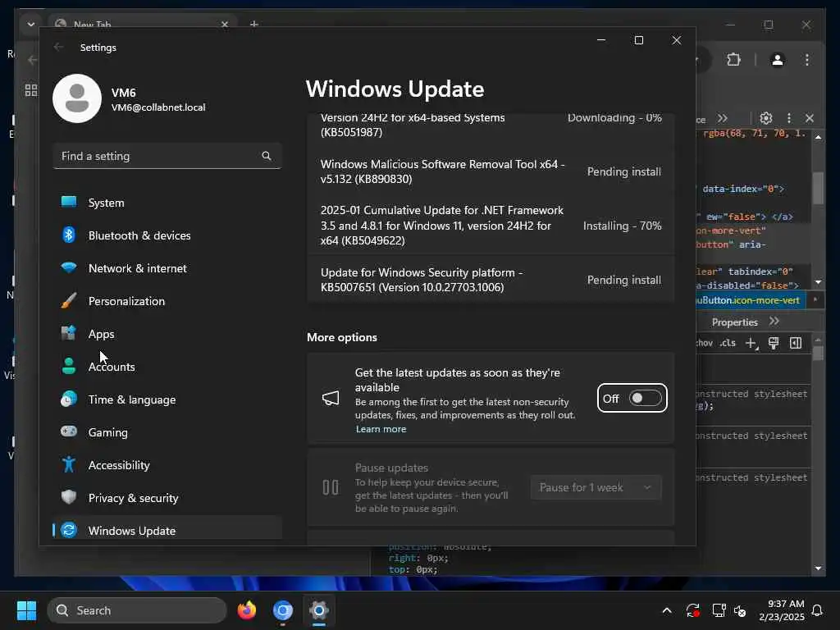Close the DevTools panel
The width and height of the screenshot is (840, 630).
pyautogui.click(x=810, y=118)
